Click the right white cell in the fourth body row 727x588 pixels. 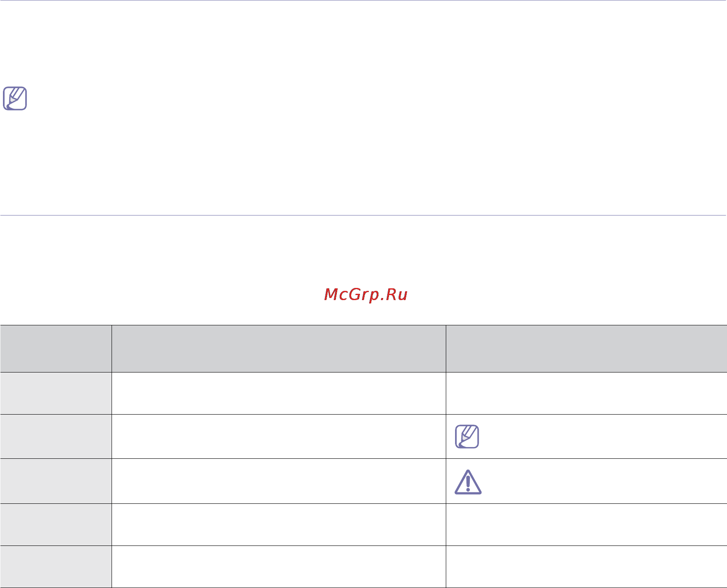586,525
